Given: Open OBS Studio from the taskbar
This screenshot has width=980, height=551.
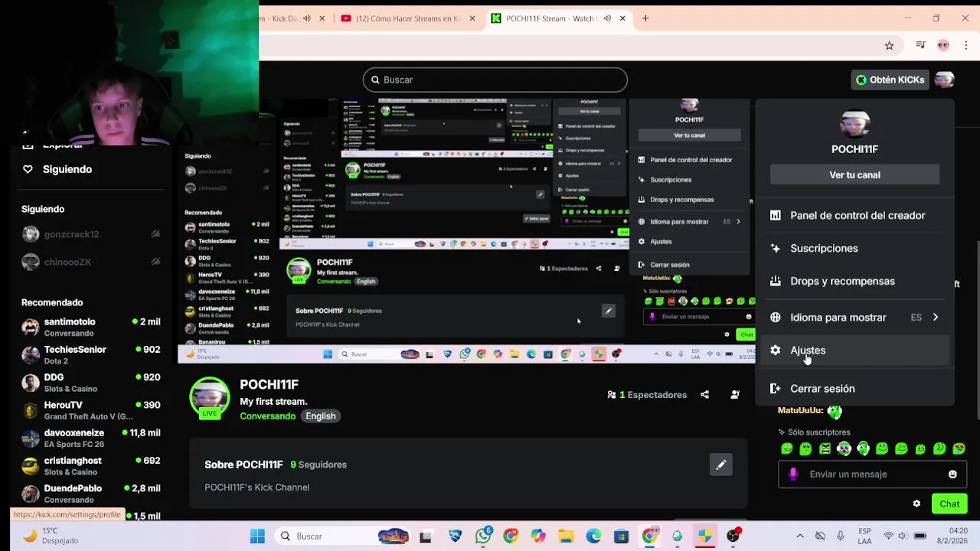Looking at the screenshot, I should pos(733,536).
